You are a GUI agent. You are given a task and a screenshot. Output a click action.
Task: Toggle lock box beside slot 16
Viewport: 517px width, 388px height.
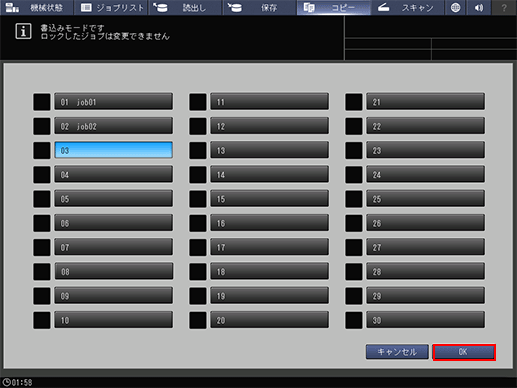pyautogui.click(x=198, y=223)
